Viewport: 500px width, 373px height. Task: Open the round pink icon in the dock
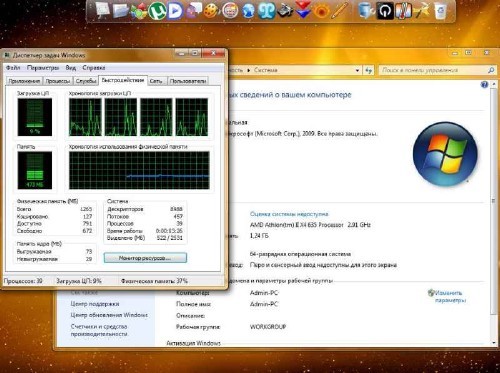[230, 11]
